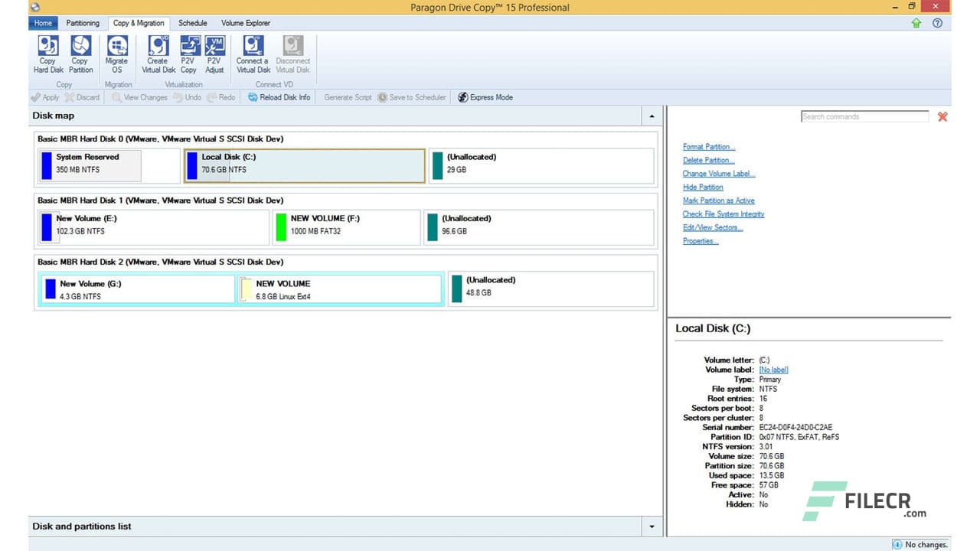Click inside the Search commands field
Viewport: 980px width, 551px height.
(864, 116)
